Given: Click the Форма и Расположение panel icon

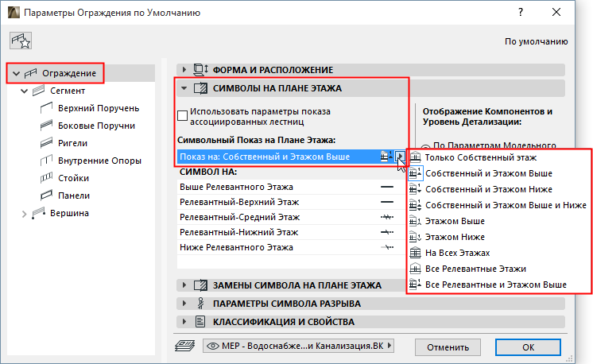Looking at the screenshot, I should [x=200, y=70].
